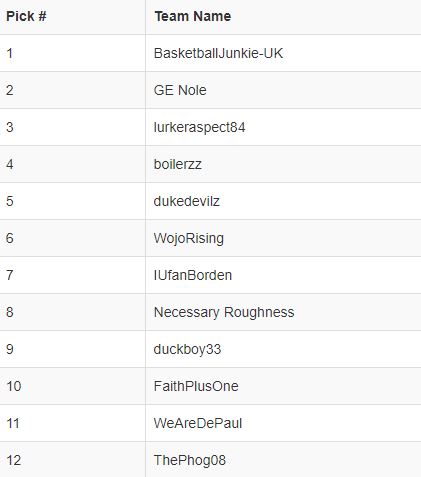Select the BasketballJunkie-UK team name

pos(218,53)
